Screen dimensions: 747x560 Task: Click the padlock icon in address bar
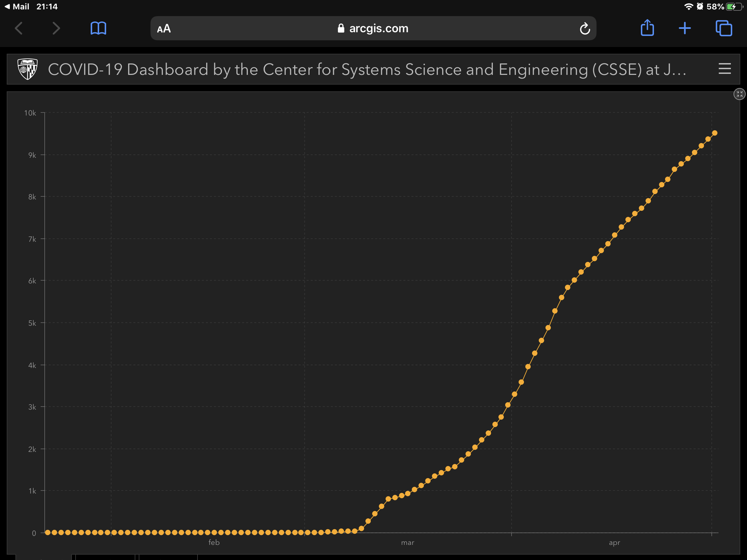point(341,28)
